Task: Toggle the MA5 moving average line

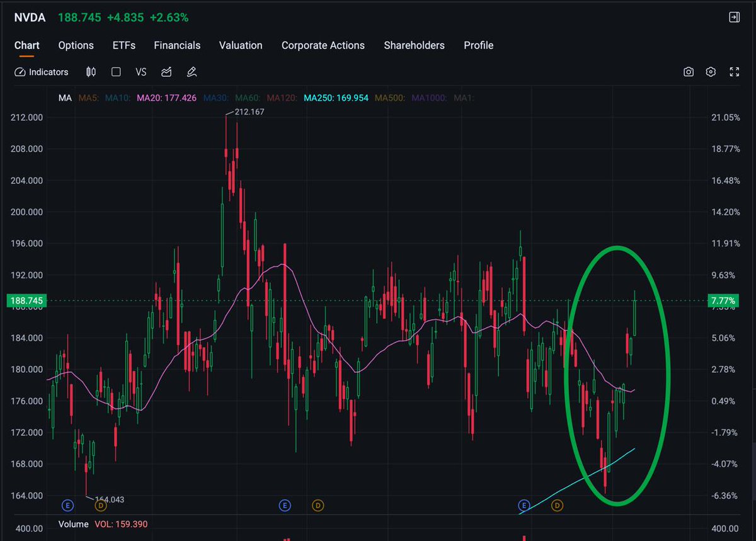Action: (89, 98)
